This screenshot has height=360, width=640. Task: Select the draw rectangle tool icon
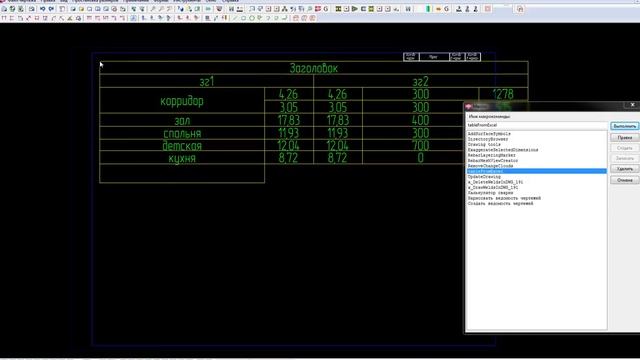pyautogui.click(x=244, y=18)
